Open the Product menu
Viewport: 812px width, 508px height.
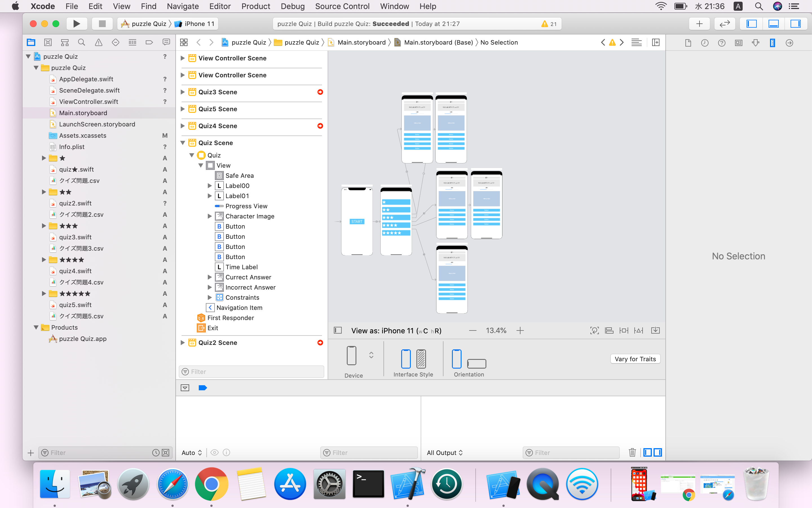pyautogui.click(x=256, y=6)
